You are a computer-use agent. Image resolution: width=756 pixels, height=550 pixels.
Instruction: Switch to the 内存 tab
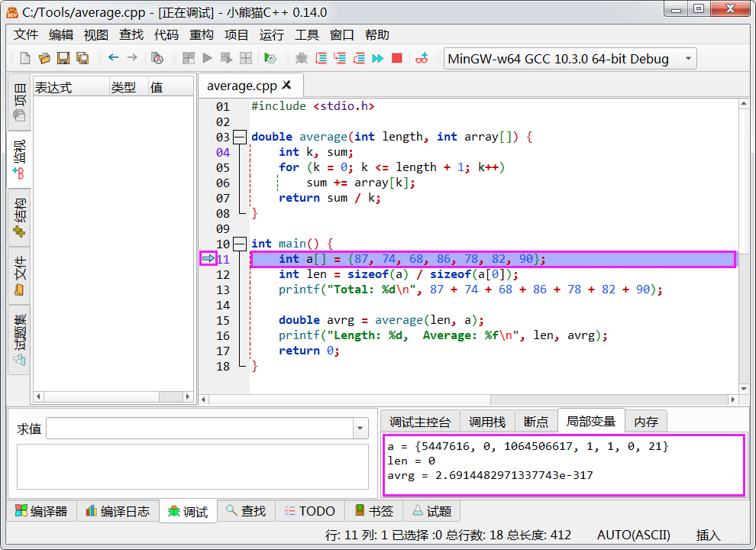(646, 422)
